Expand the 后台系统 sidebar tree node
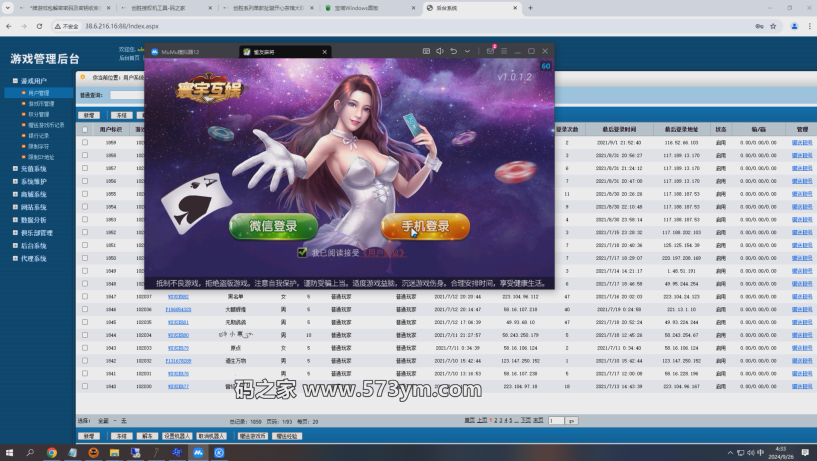817x461 pixels. point(15,246)
